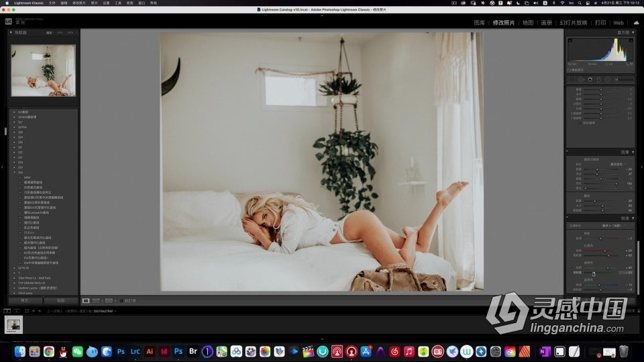Viewport: 644px width, 362px height.
Task: Collapse the Effects panel
Action: click(x=632, y=152)
